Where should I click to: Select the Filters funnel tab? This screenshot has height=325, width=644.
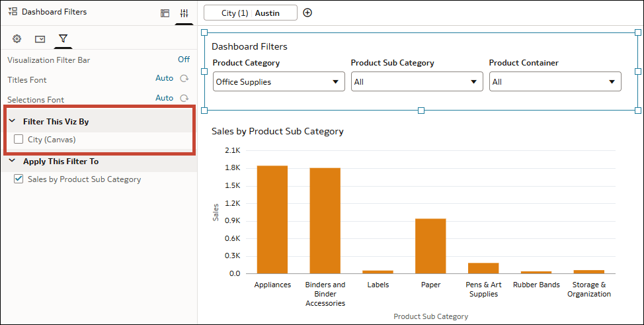pyautogui.click(x=63, y=39)
